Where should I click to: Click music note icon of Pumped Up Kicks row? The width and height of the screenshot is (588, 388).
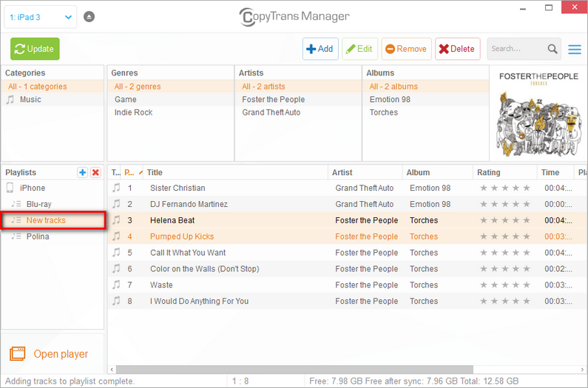coord(117,236)
